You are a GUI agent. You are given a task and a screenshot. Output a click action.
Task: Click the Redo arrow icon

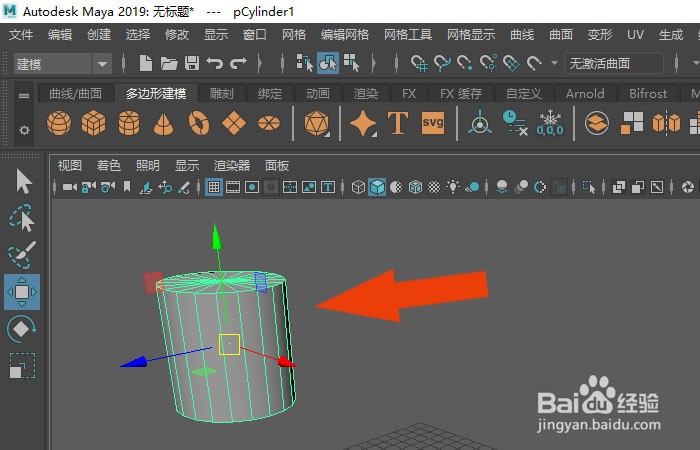pos(238,63)
